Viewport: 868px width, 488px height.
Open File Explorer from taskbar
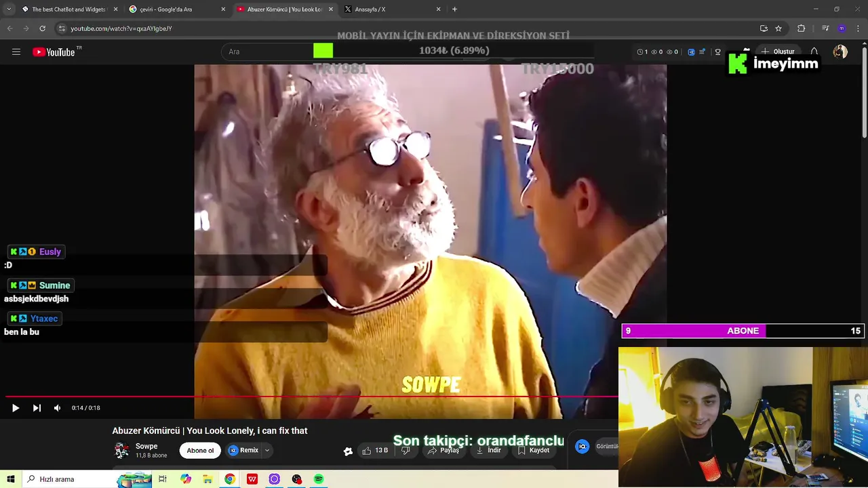[x=208, y=479]
